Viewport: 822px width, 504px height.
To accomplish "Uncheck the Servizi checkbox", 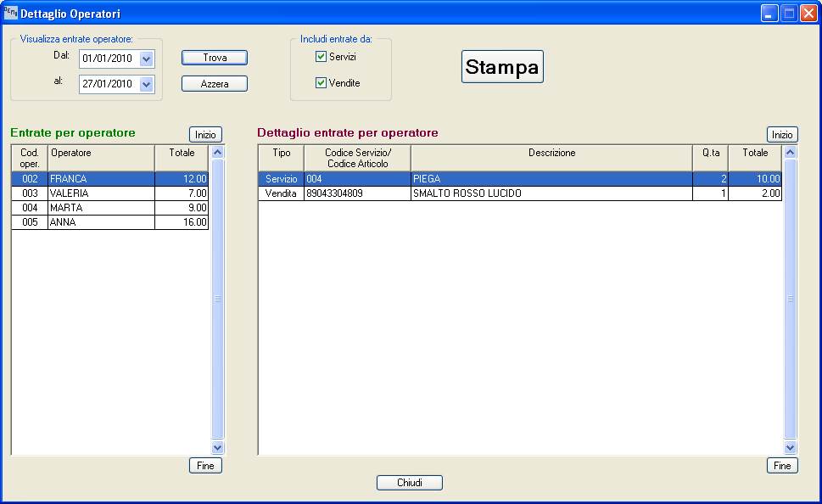I will 321,56.
